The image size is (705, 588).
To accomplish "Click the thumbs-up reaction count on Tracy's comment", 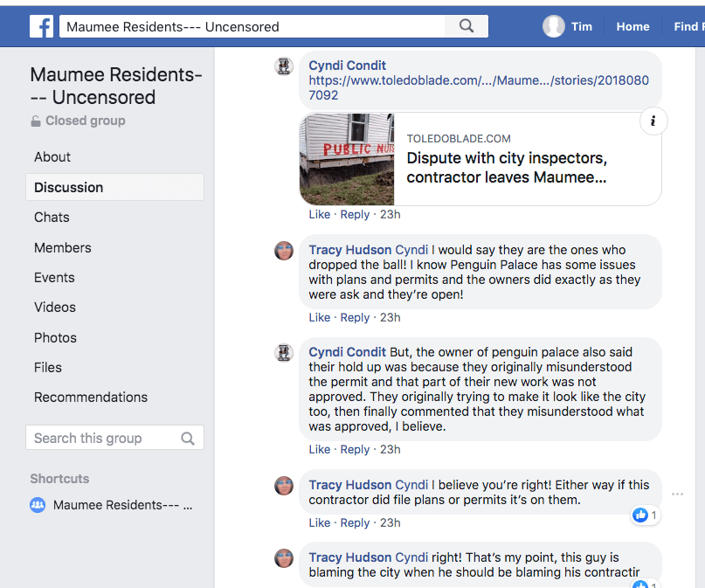I will point(646,515).
